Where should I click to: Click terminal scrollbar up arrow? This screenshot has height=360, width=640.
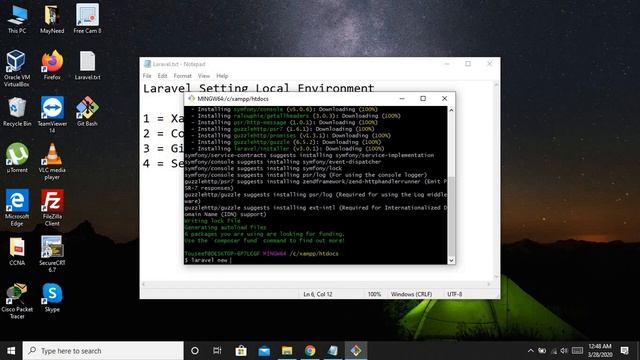451,110
